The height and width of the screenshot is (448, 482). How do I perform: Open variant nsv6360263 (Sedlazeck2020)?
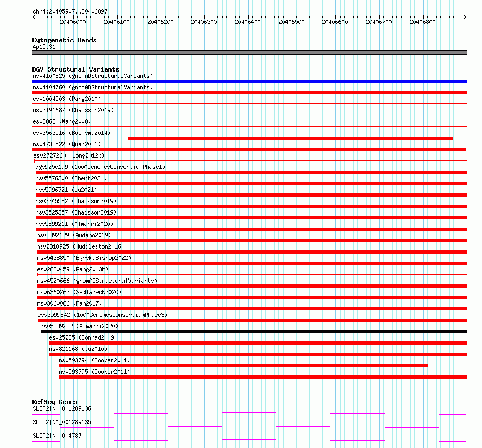pos(79,292)
